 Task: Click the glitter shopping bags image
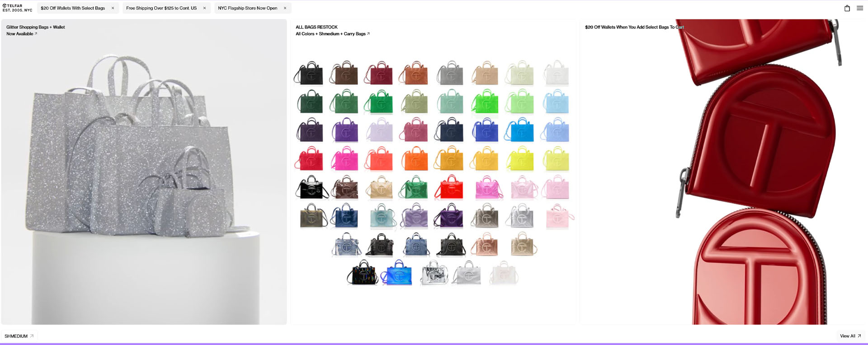pos(144,172)
